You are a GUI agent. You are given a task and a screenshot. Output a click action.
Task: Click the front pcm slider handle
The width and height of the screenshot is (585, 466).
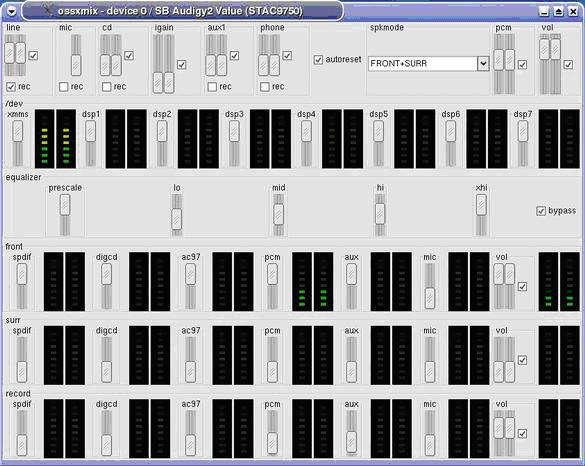[x=272, y=274]
